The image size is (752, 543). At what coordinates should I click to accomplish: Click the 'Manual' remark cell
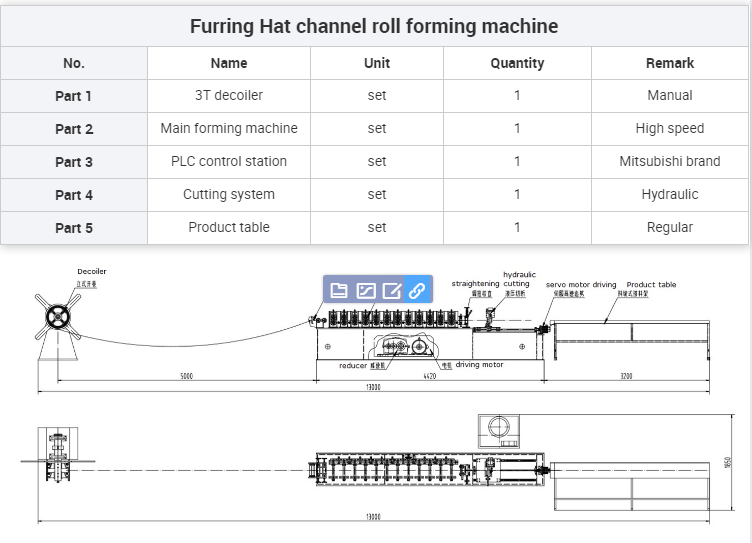[x=670, y=95]
